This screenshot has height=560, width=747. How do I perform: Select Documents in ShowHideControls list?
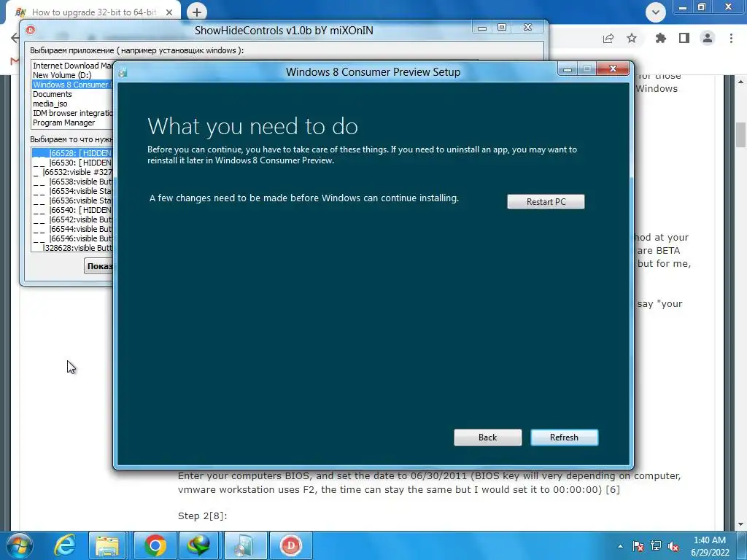click(x=72, y=94)
